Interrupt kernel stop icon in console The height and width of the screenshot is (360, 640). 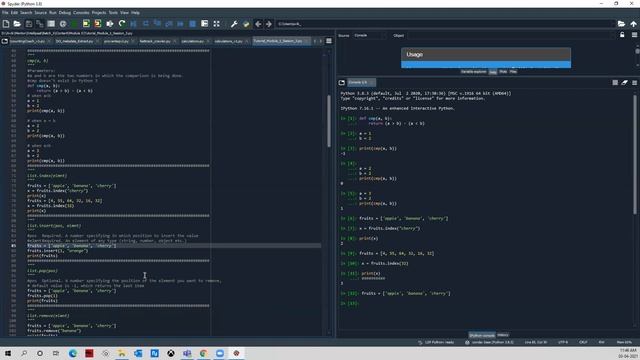(615, 82)
